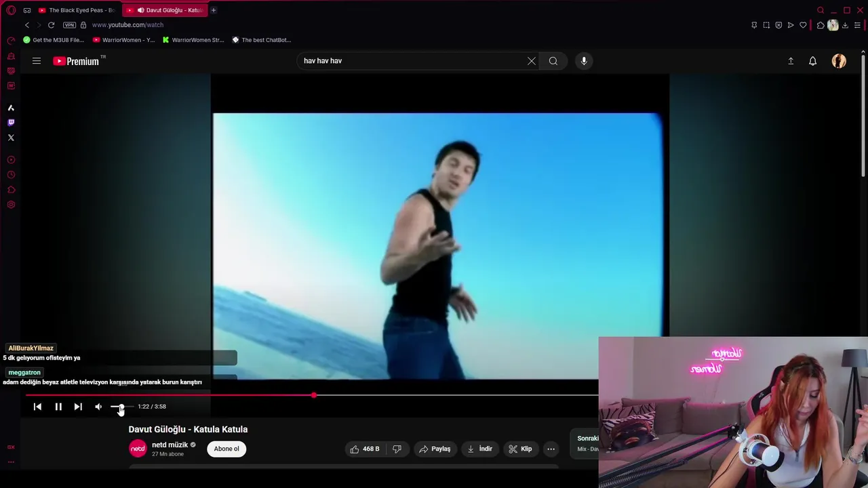Switch to The Black Eyed Peas tab
868x488 pixels.
point(76,10)
